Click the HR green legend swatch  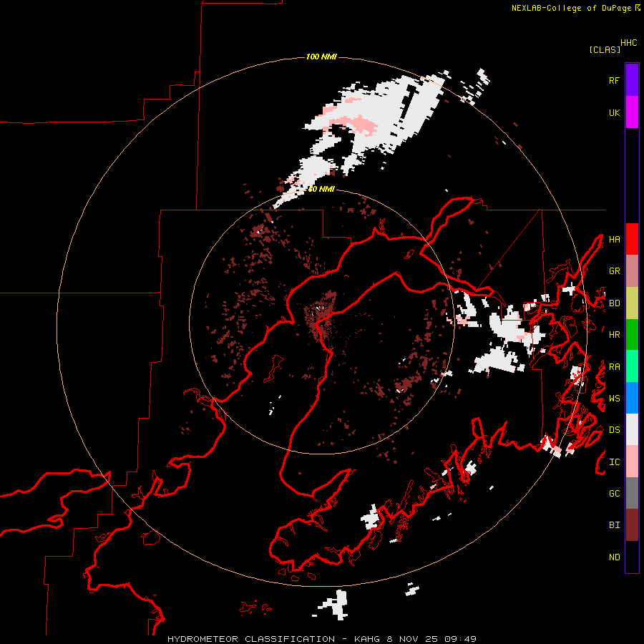pos(632,334)
